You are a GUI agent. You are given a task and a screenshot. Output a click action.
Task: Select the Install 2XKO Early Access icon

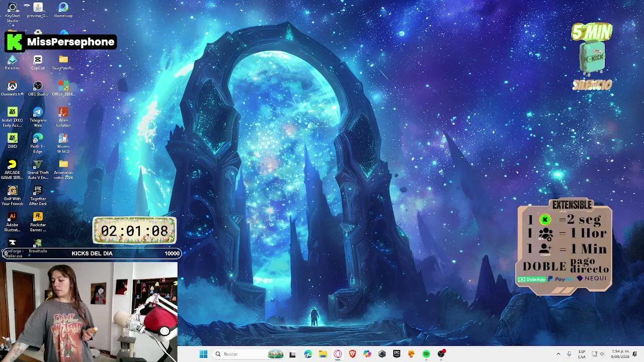click(x=13, y=117)
